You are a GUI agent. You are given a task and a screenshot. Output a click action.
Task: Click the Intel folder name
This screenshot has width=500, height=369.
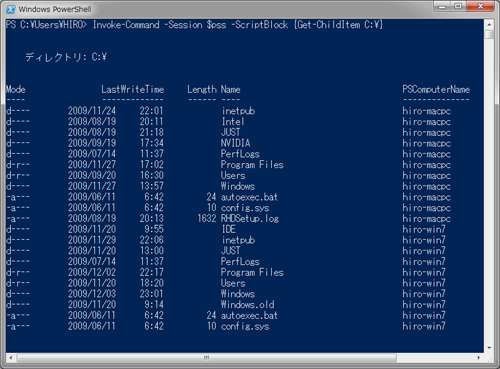coord(233,121)
